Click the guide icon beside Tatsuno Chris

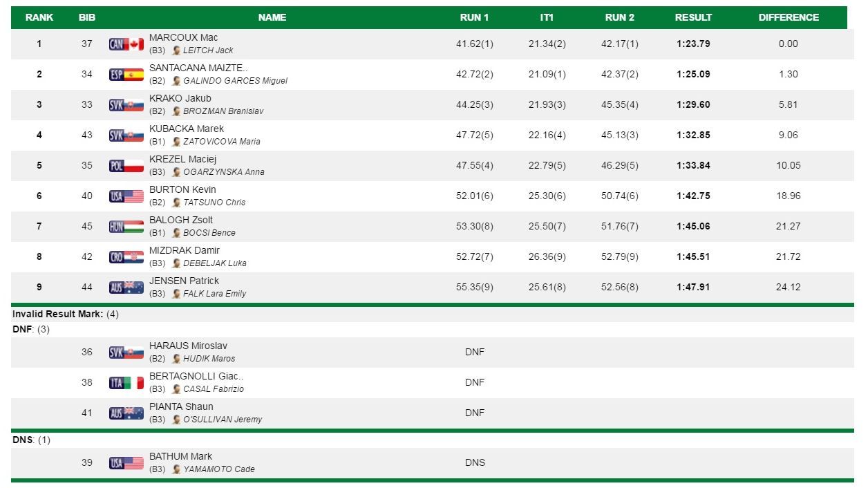coord(177,203)
